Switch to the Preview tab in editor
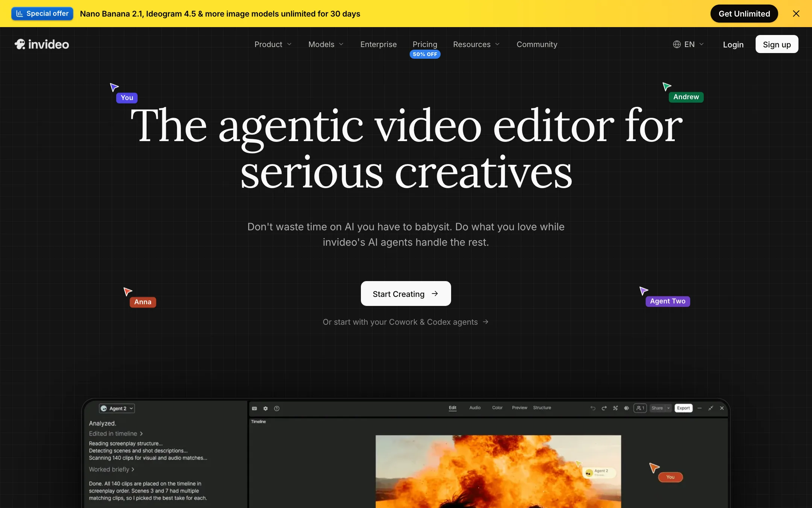 [x=520, y=408]
